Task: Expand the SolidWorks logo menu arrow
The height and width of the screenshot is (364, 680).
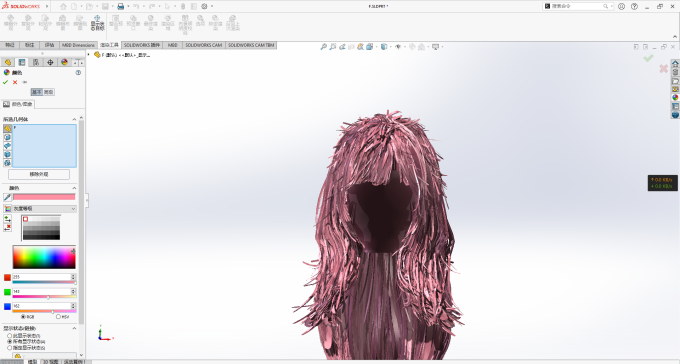Action: 47,7
